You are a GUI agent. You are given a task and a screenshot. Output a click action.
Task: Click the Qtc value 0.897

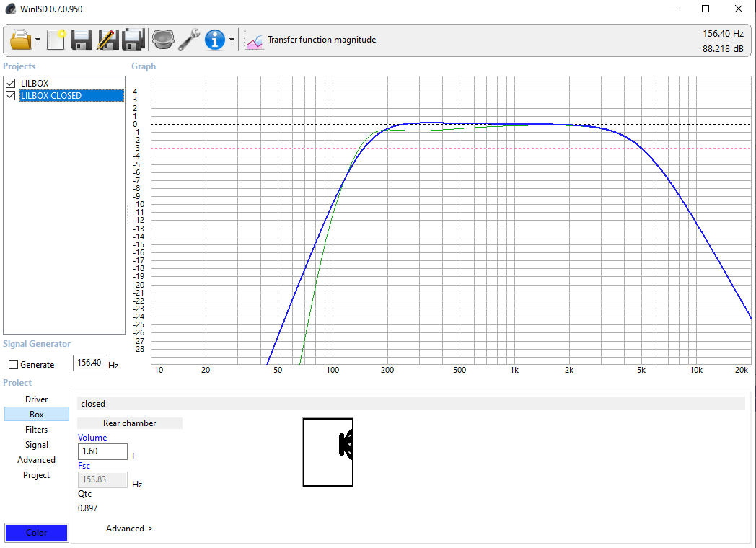[88, 508]
